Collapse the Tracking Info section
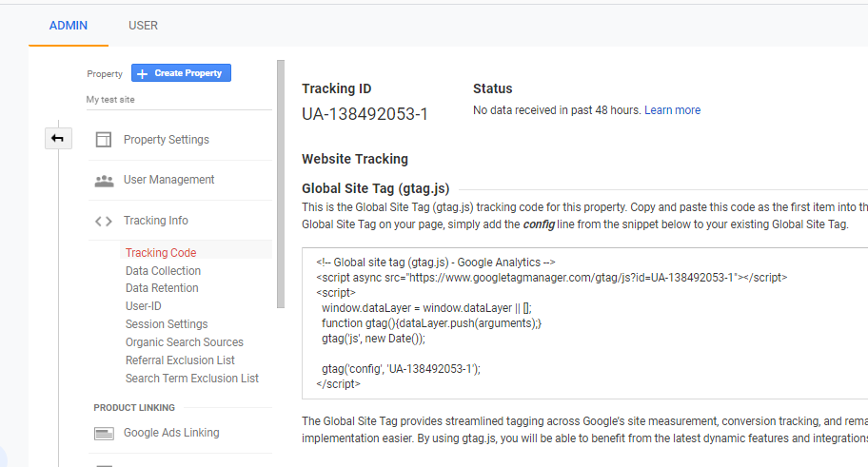Screen dimensions: 868x467 coord(155,221)
